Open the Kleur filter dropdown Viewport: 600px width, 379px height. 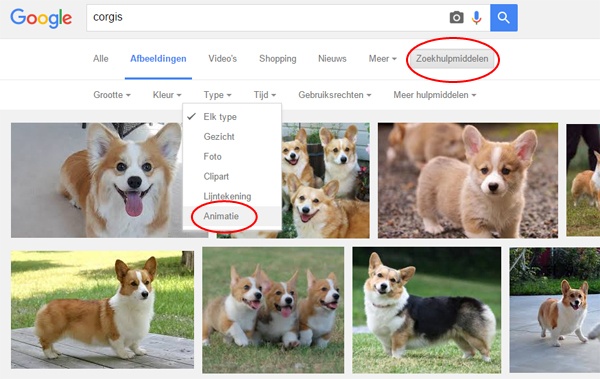pyautogui.click(x=167, y=95)
